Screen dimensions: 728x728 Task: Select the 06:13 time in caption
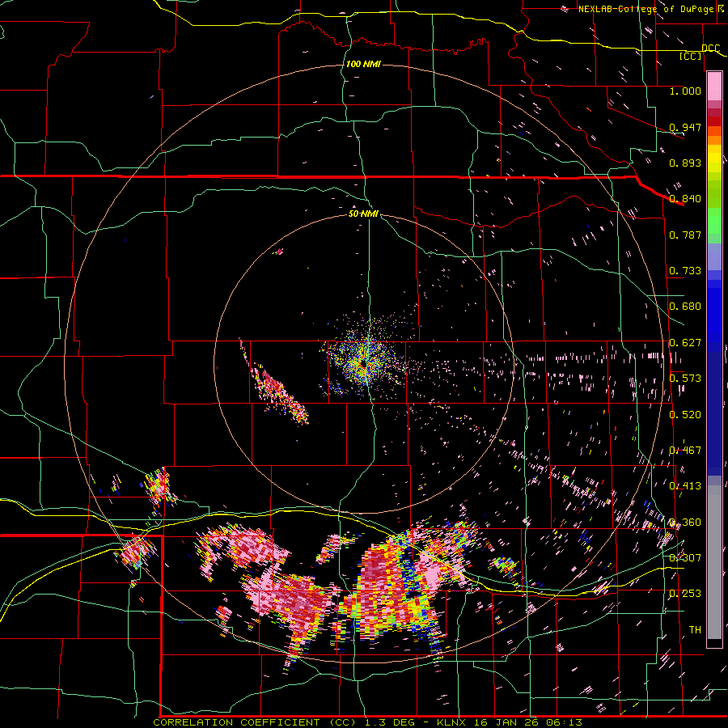tap(564, 722)
